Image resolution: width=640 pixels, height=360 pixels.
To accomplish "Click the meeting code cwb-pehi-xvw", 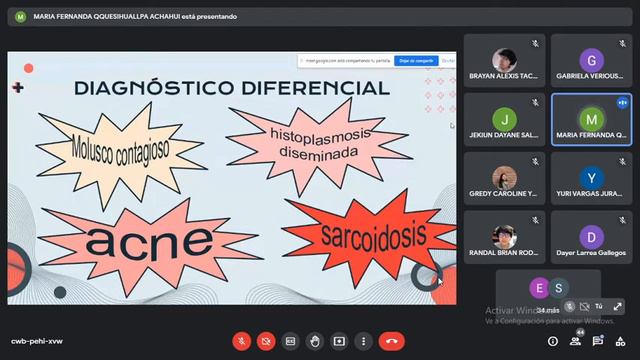I will coord(37,341).
